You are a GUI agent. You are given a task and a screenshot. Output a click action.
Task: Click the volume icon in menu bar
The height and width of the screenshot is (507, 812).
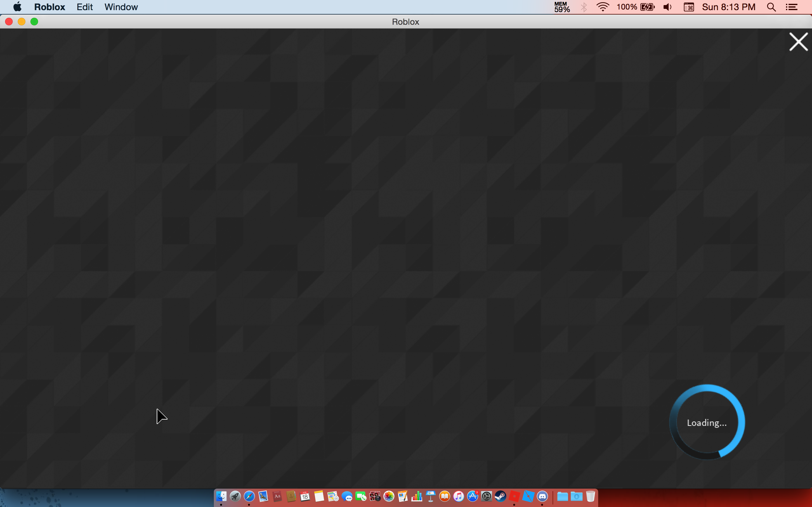tap(667, 7)
